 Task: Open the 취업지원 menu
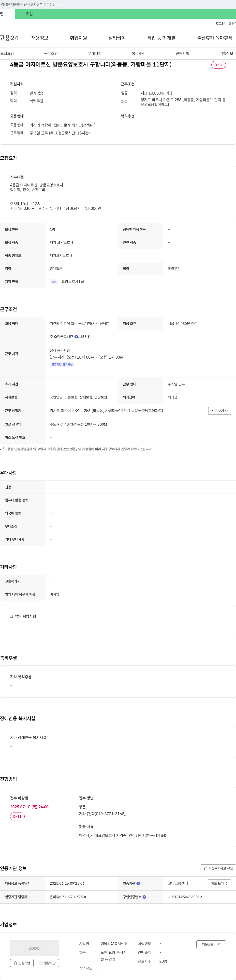(78, 38)
